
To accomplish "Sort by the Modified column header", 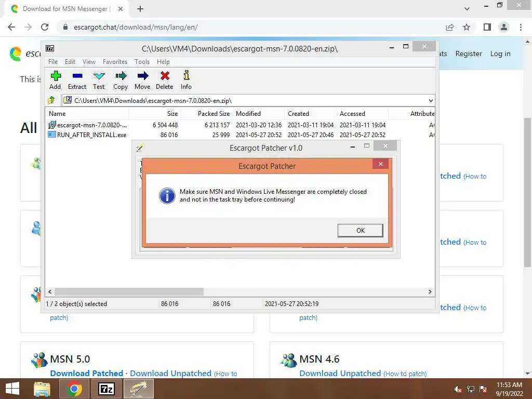I will (x=259, y=114).
